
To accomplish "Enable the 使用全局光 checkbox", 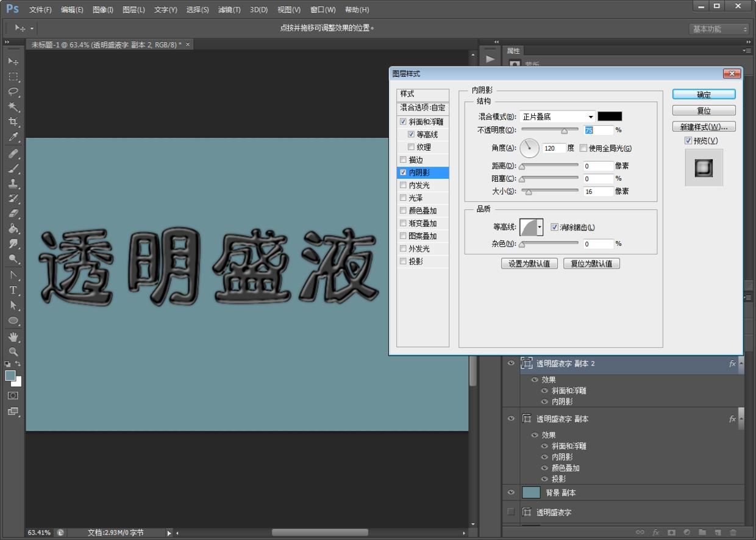I will [583, 148].
